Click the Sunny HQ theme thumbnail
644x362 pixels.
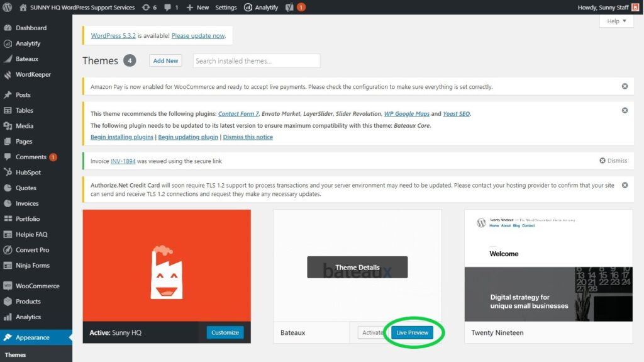point(167,266)
